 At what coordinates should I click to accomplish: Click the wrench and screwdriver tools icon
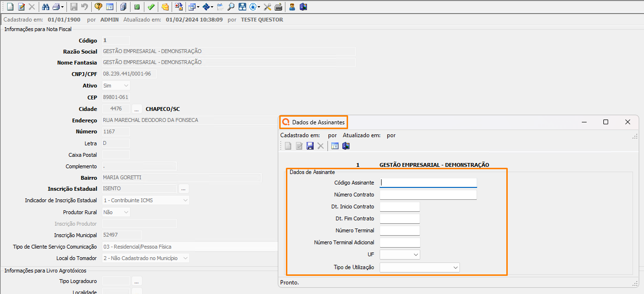click(x=267, y=7)
